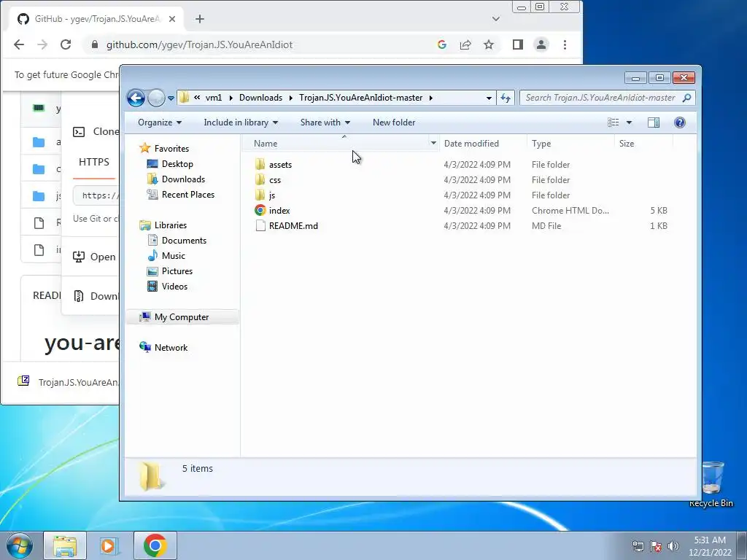
Task: Open Chrome tab search chevron
Action: pos(496,19)
